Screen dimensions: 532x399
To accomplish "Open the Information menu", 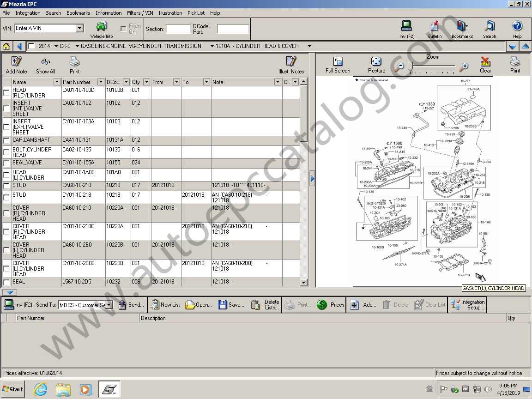I will pos(109,13).
